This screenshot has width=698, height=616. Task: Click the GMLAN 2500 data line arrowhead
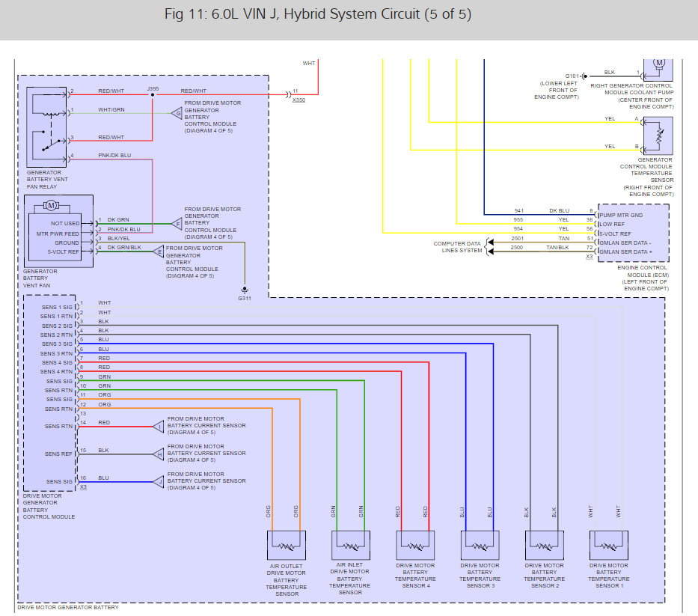pos(490,251)
